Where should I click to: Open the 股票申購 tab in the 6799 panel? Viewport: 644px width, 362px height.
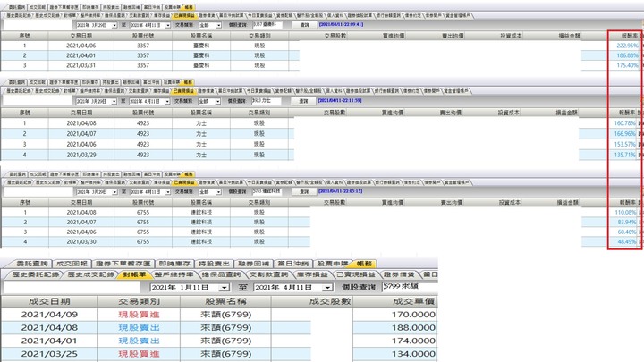click(333, 264)
